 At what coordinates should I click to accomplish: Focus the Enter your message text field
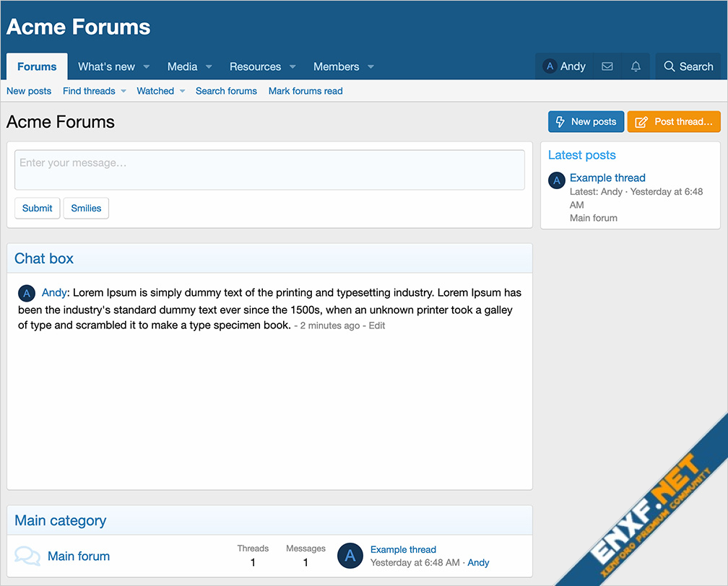[269, 170]
